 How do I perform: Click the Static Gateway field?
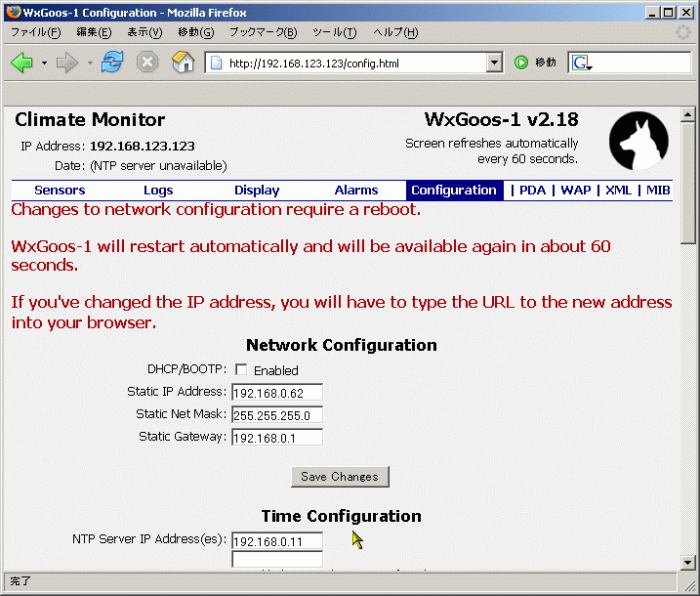(277, 438)
